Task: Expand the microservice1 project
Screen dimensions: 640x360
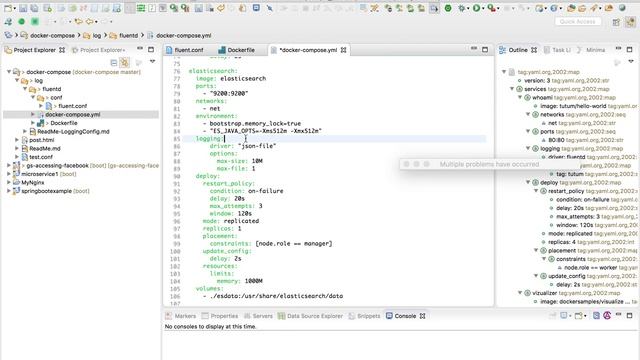Action: [9, 174]
